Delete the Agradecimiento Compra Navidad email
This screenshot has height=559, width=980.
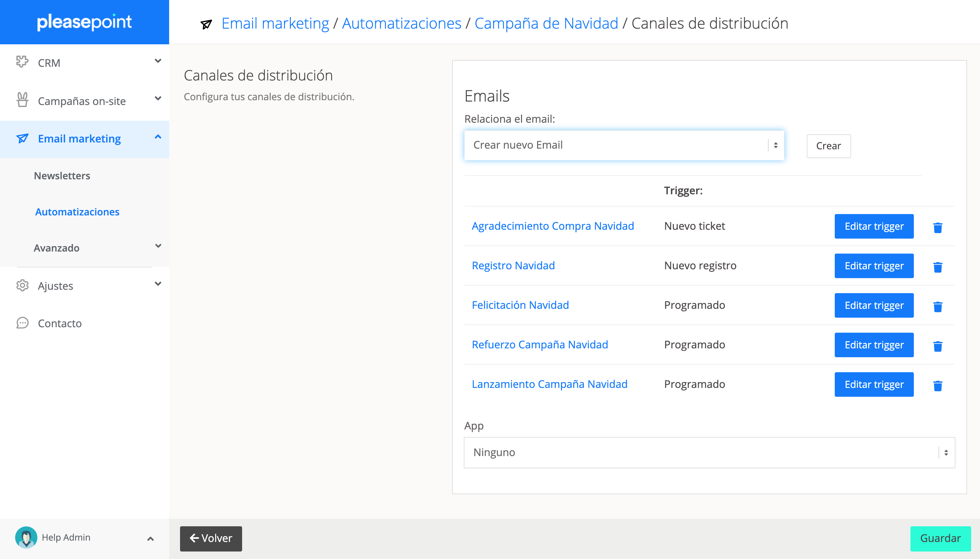(937, 227)
